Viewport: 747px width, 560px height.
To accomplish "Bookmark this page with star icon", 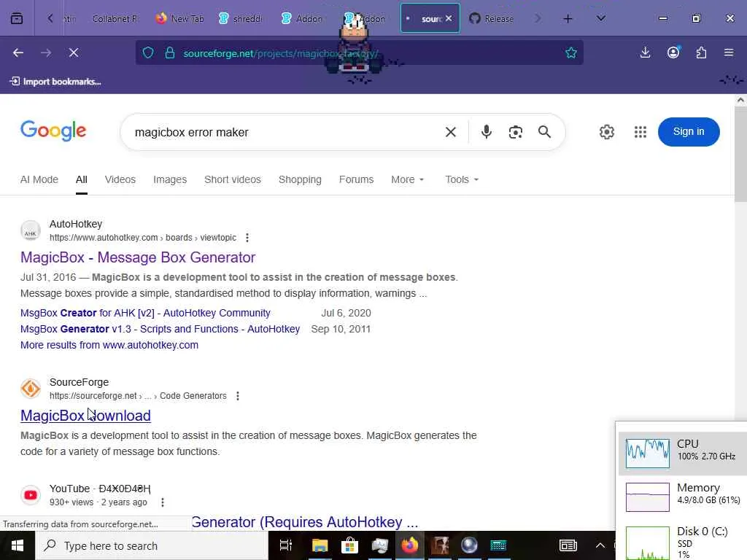I will tap(570, 52).
